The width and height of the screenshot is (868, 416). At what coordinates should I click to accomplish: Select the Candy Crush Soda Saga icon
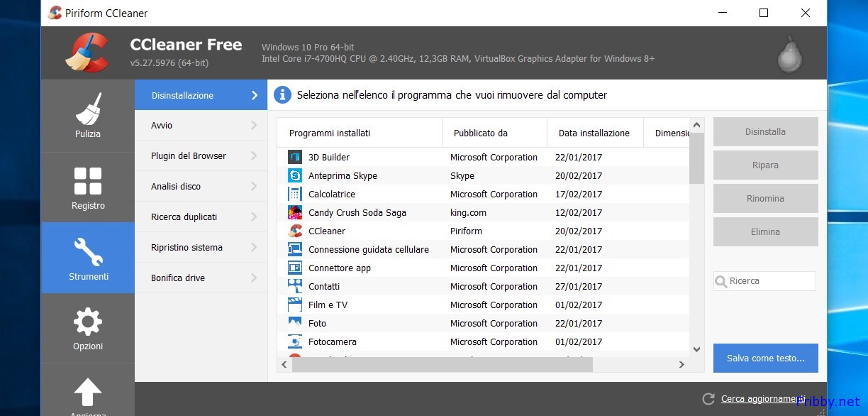(x=295, y=212)
